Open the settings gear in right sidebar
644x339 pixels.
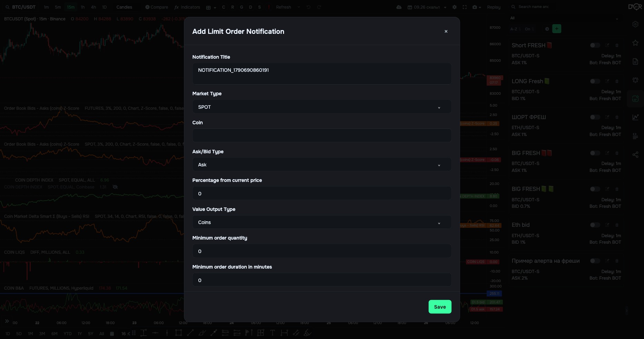click(x=635, y=24)
